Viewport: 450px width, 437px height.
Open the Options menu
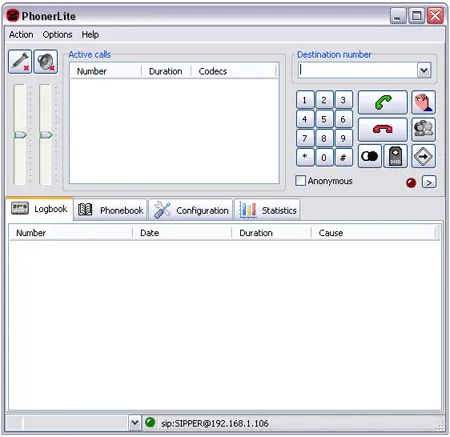tap(57, 35)
